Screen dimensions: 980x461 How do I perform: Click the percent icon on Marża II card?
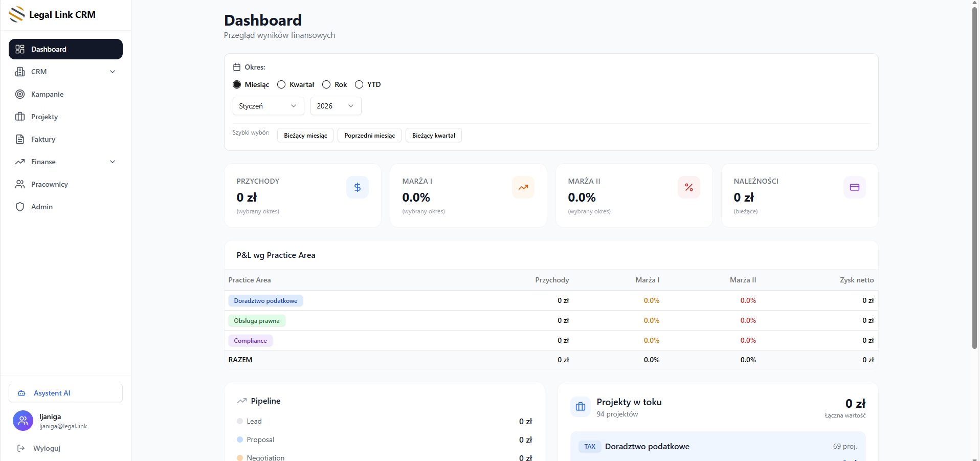[689, 187]
